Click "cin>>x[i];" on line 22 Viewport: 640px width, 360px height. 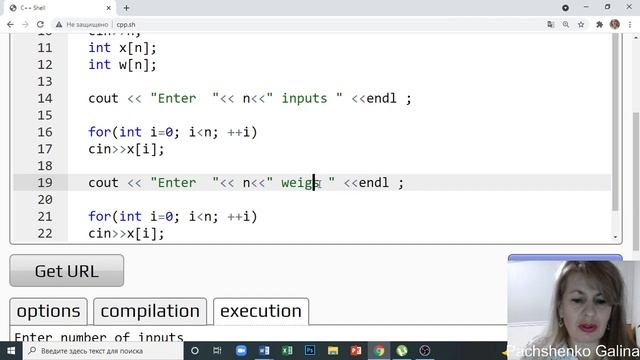[x=126, y=233]
